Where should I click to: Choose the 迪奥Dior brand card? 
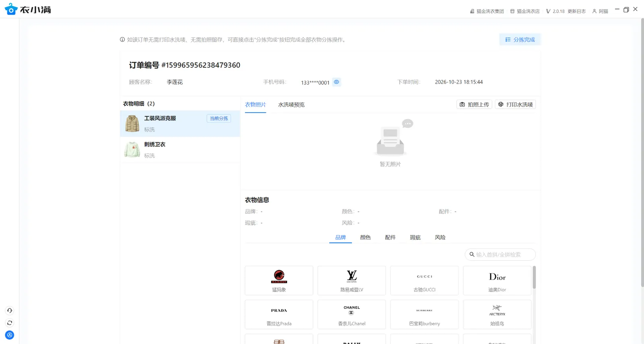point(497,280)
